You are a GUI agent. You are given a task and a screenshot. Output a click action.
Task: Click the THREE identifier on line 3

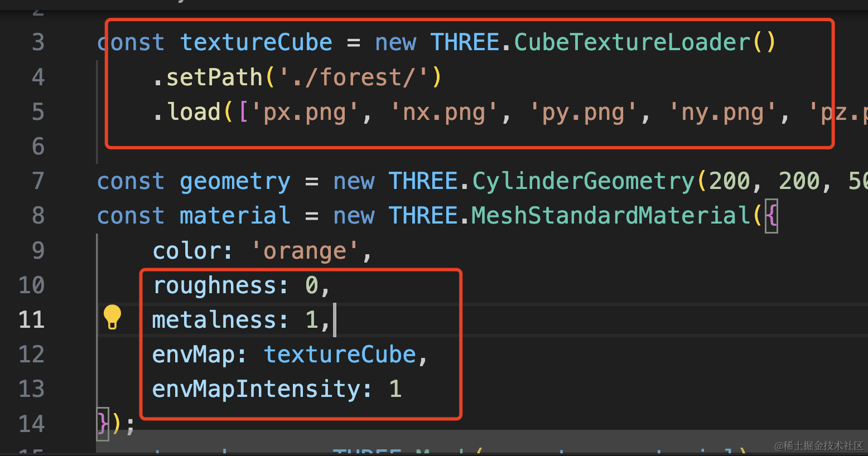coord(465,42)
